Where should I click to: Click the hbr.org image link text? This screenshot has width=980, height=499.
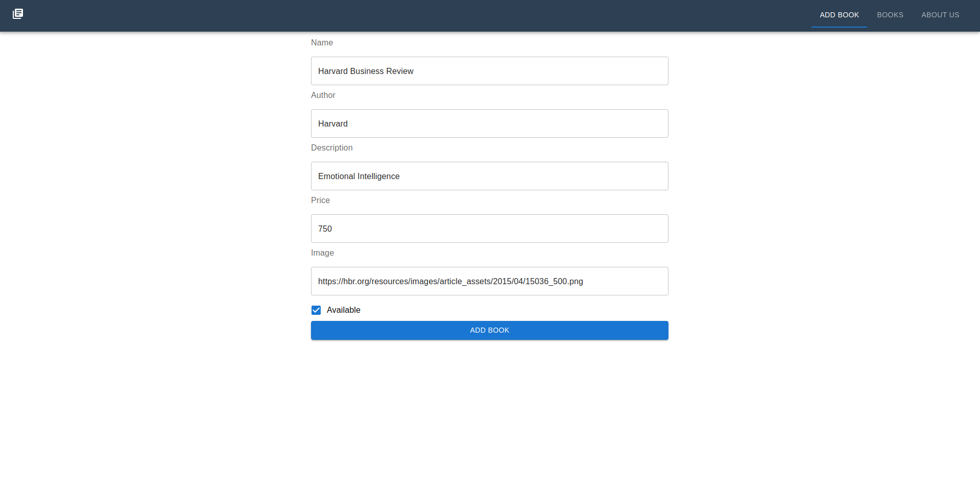pos(450,281)
